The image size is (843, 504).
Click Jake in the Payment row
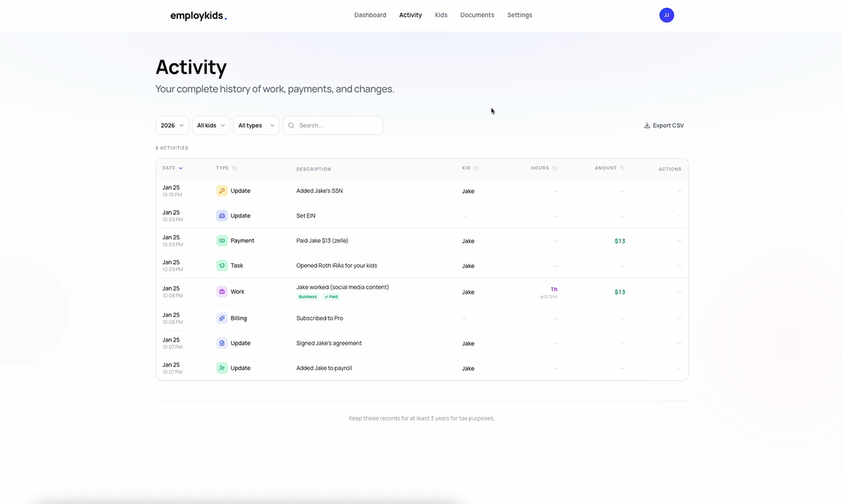468,241
